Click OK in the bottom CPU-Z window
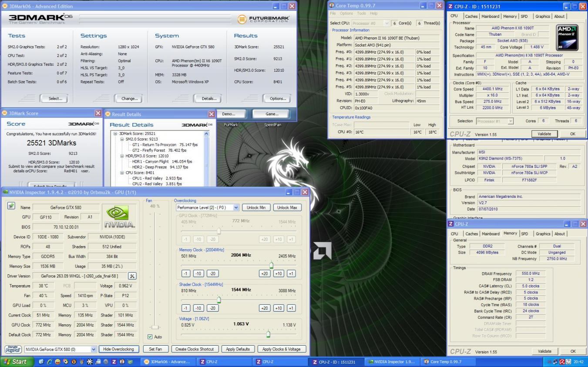The width and height of the screenshot is (588, 367). [x=573, y=351]
